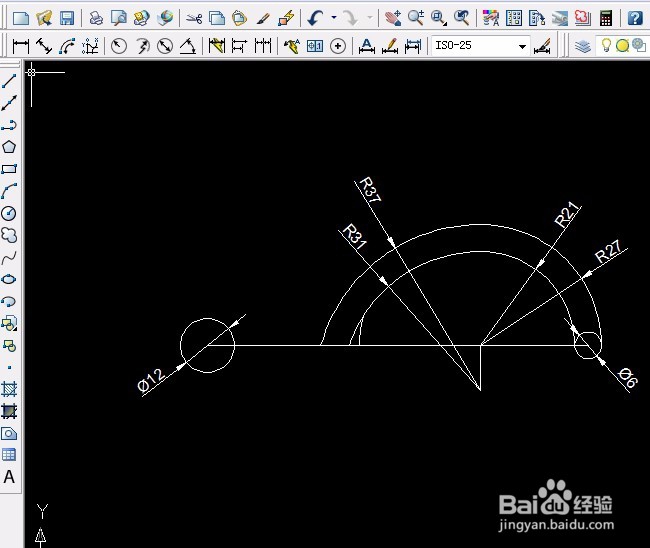This screenshot has height=548, width=650.
Task: Select the Continue dimension tool
Action: tap(263, 46)
